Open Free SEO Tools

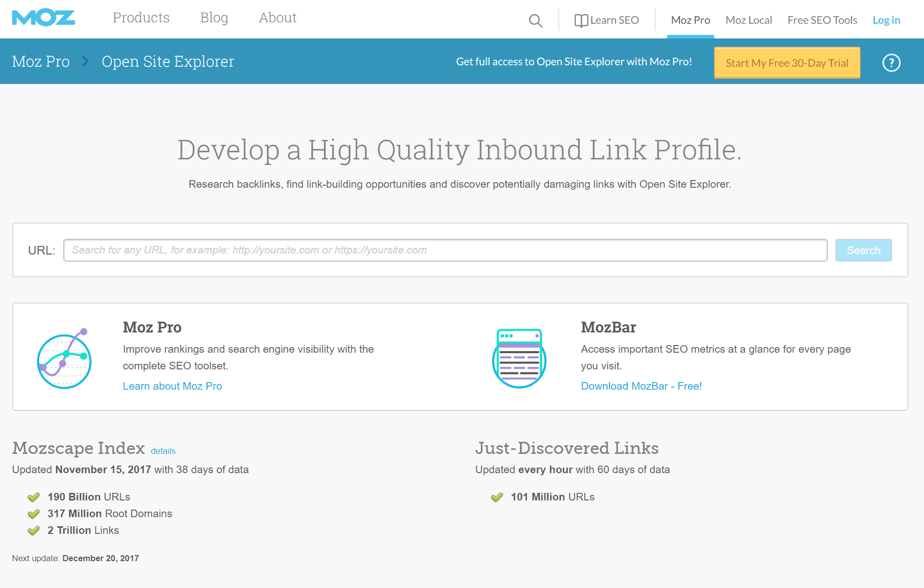(x=822, y=20)
